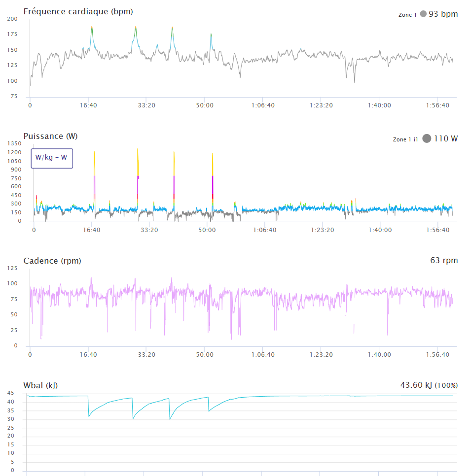Select the Cadence (rpm) chart title
Screen dimensions: 470x476
click(52, 261)
